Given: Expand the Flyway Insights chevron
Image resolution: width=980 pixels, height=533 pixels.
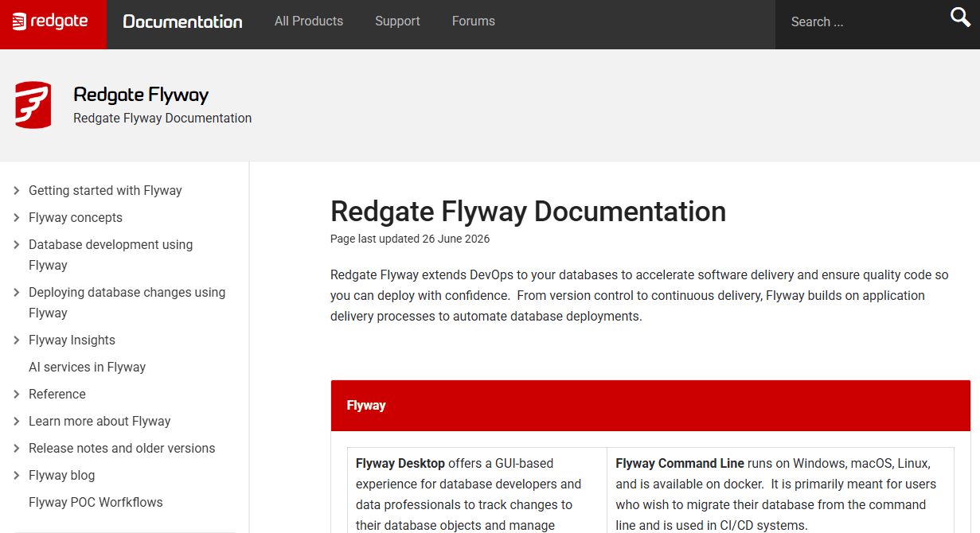Looking at the screenshot, I should [x=17, y=340].
